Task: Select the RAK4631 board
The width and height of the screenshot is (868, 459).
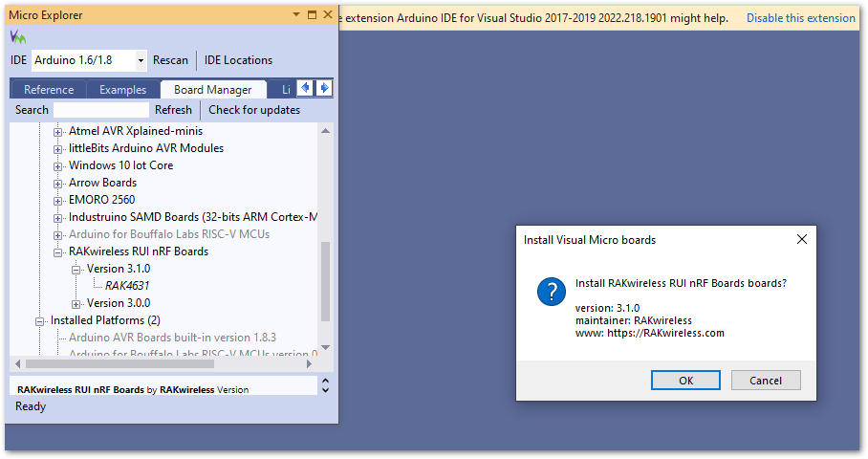Action: click(127, 285)
